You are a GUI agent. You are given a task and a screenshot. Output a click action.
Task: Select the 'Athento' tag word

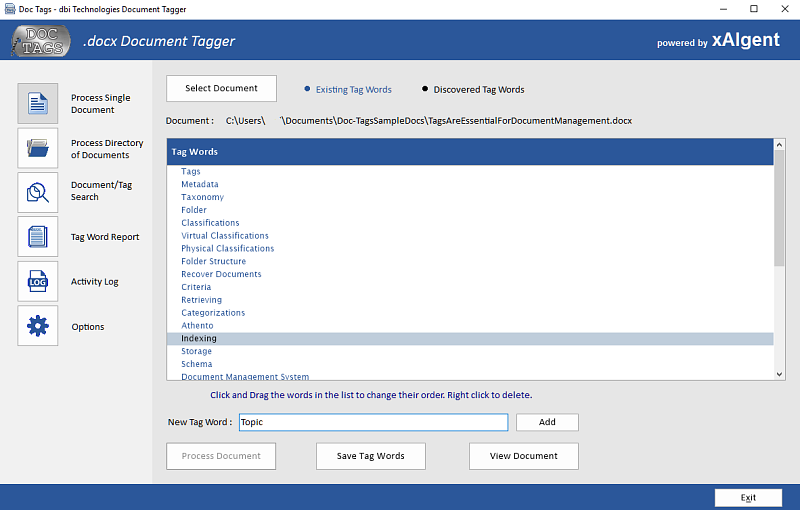197,325
